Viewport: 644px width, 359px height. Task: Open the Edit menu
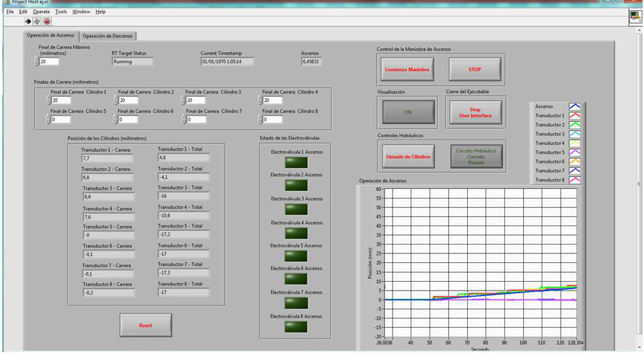pyautogui.click(x=23, y=12)
